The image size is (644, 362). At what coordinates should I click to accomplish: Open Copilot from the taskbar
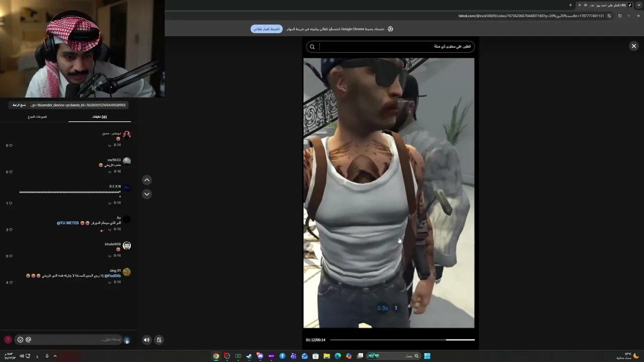pos(349,356)
